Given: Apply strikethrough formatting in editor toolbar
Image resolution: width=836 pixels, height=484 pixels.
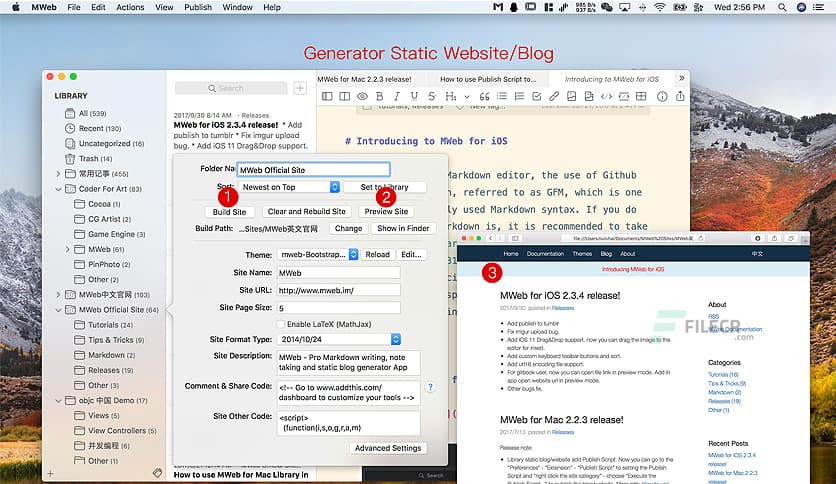Looking at the screenshot, I should point(432,96).
